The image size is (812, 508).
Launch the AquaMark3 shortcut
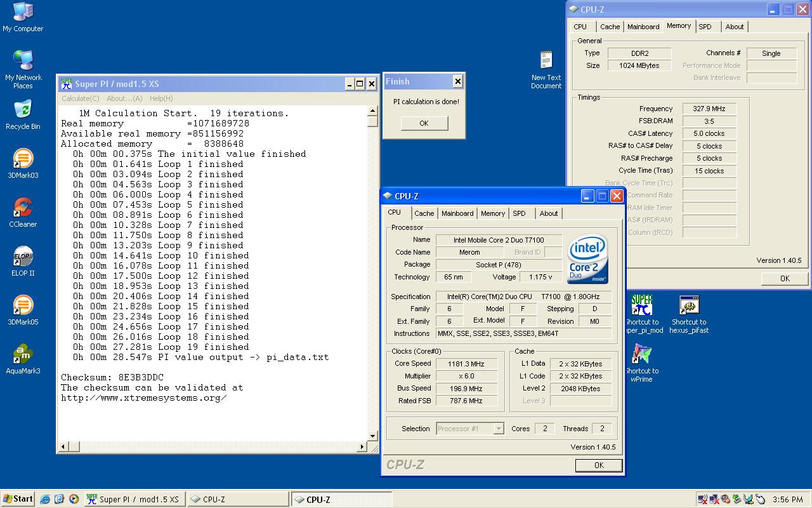[x=23, y=354]
